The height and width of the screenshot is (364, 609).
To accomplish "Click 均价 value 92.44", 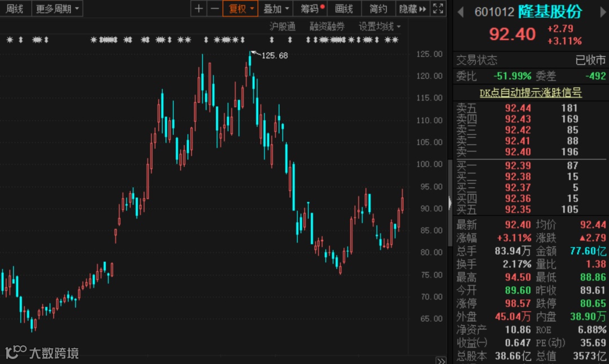I will tap(593, 225).
